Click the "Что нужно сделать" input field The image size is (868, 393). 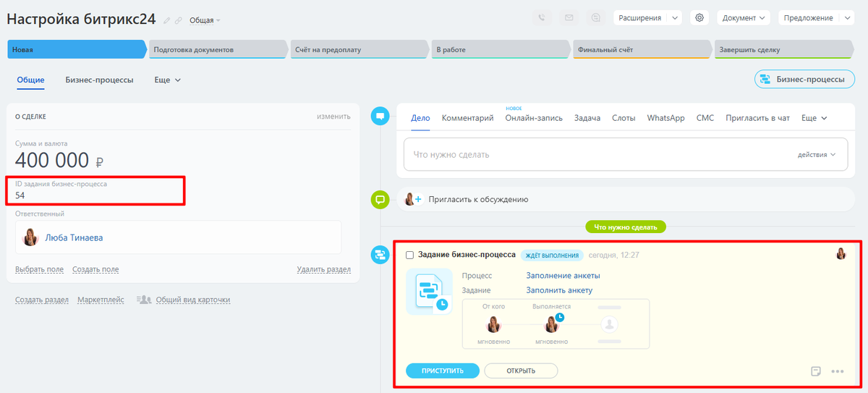626,155
